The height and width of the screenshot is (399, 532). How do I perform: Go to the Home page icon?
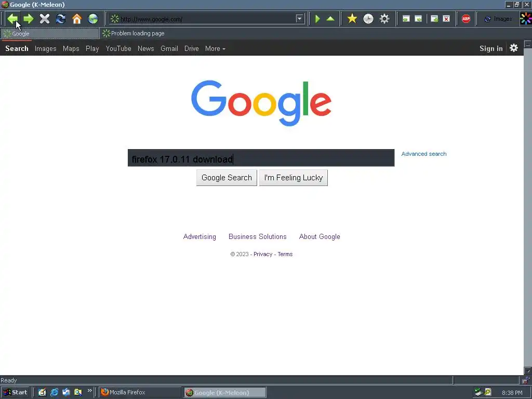(77, 19)
